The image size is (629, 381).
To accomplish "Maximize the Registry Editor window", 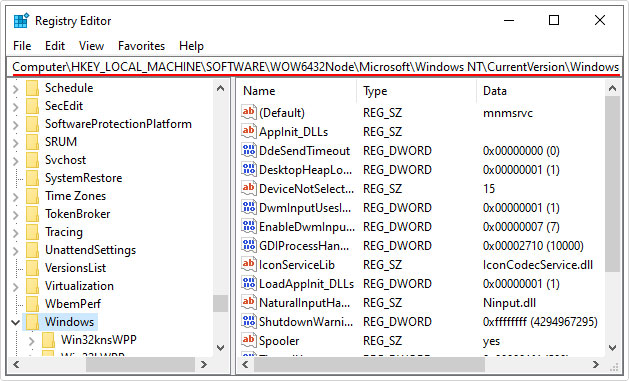I will (554, 20).
